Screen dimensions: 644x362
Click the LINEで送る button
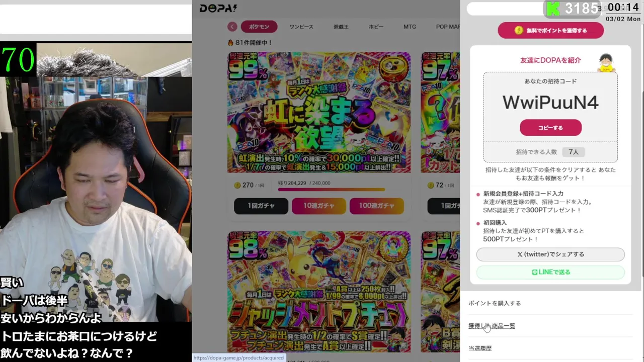pyautogui.click(x=550, y=272)
